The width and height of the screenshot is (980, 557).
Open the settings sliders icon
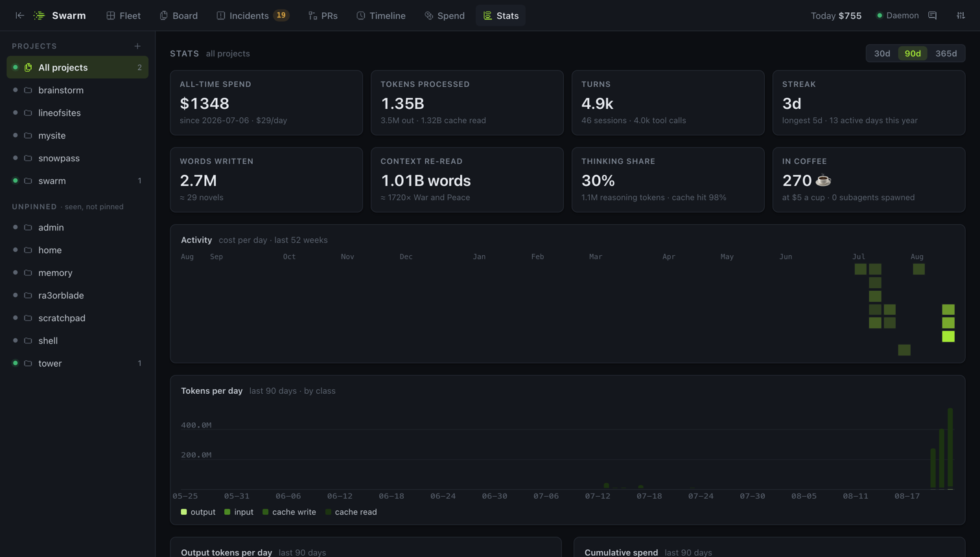pyautogui.click(x=961, y=16)
